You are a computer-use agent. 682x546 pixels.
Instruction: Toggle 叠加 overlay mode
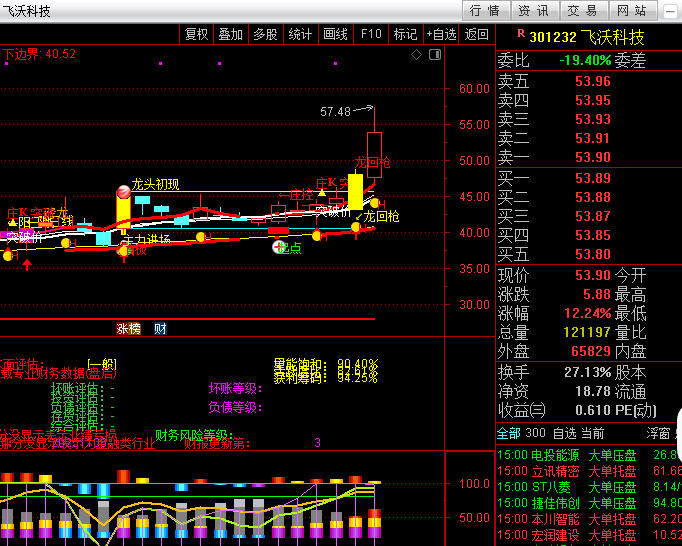231,34
